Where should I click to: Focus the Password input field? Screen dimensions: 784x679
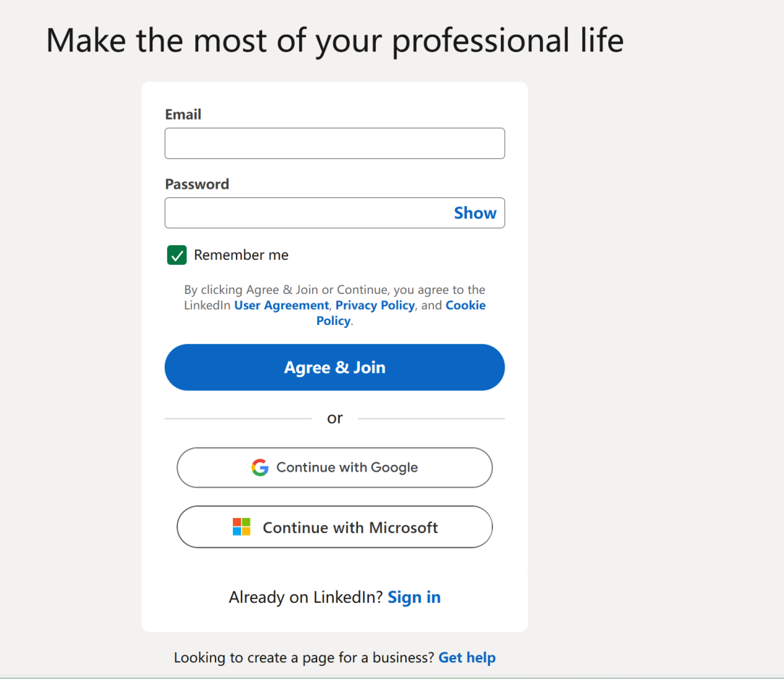click(x=305, y=213)
